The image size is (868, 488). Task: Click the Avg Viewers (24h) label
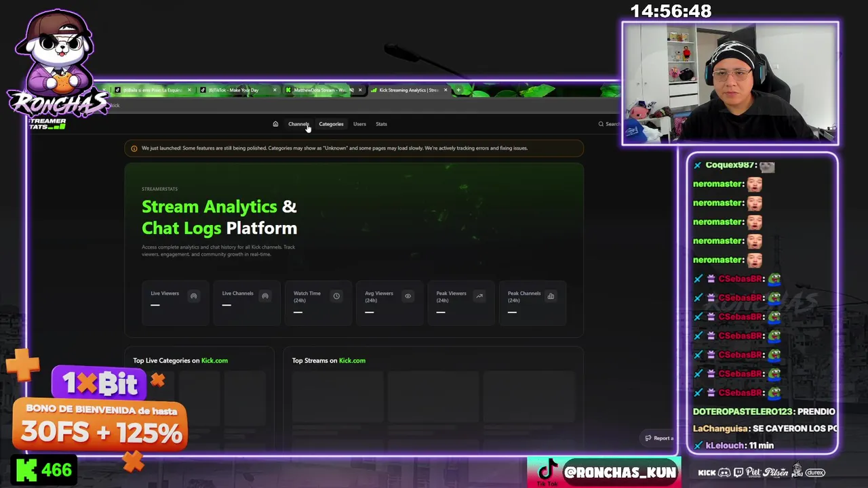[x=379, y=297]
